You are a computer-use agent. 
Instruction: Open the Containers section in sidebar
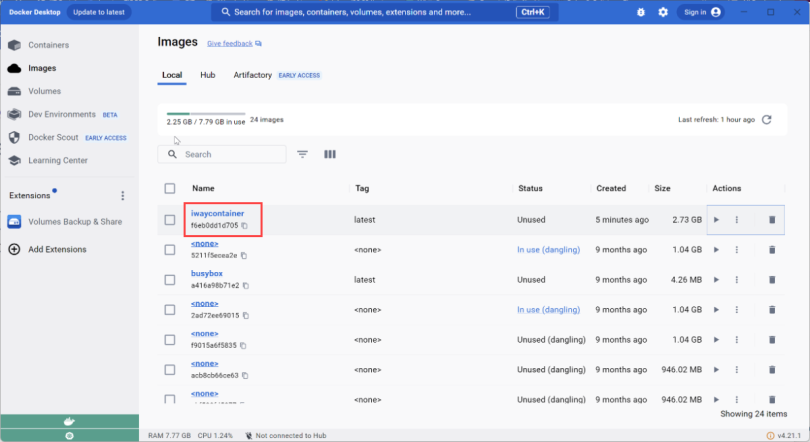(47, 45)
